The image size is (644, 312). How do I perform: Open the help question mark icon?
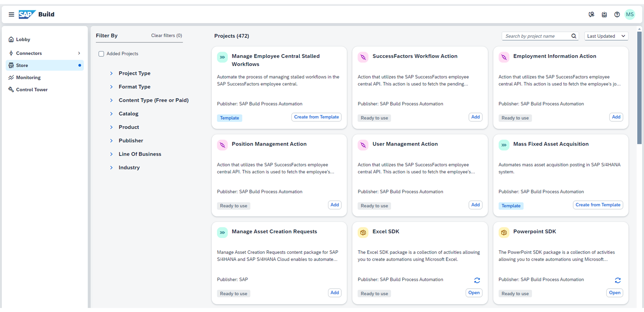tap(617, 15)
